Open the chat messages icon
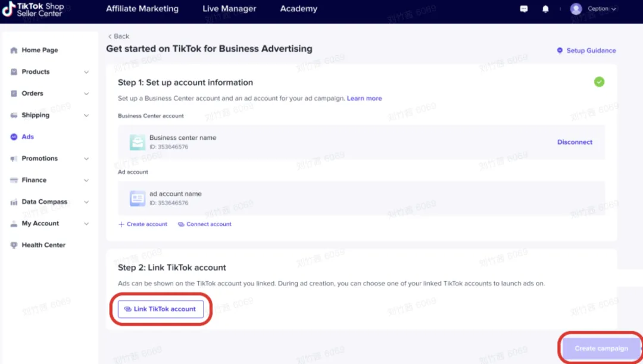 pos(524,8)
